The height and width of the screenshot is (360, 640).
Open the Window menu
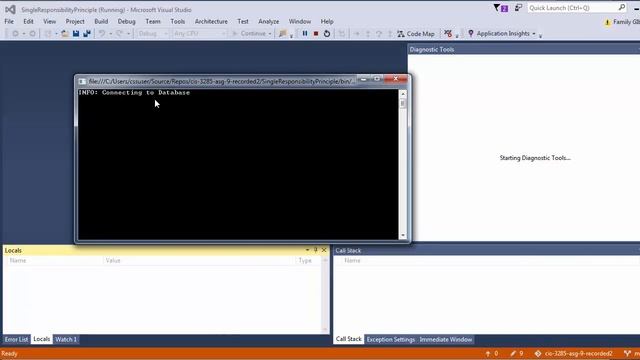pyautogui.click(x=300, y=21)
